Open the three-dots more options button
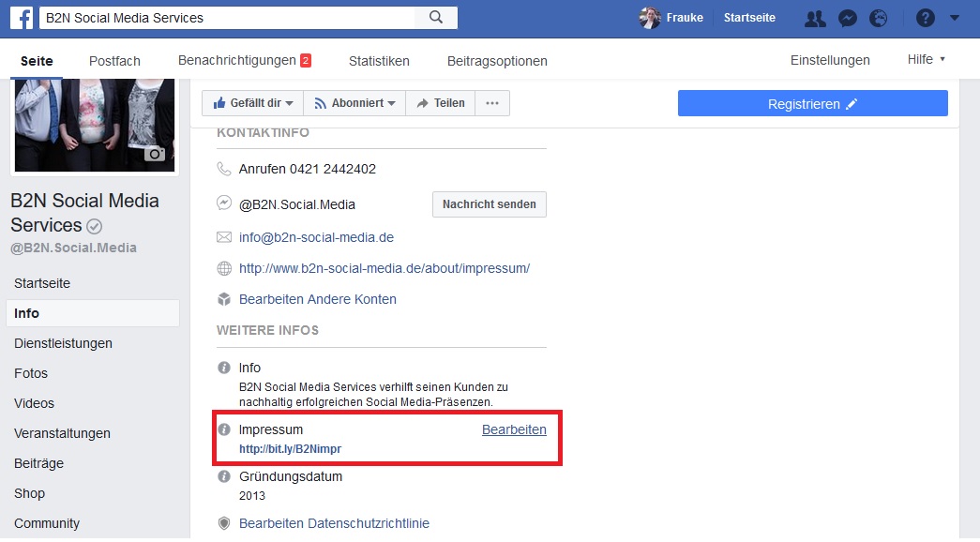980x542 pixels. point(492,103)
